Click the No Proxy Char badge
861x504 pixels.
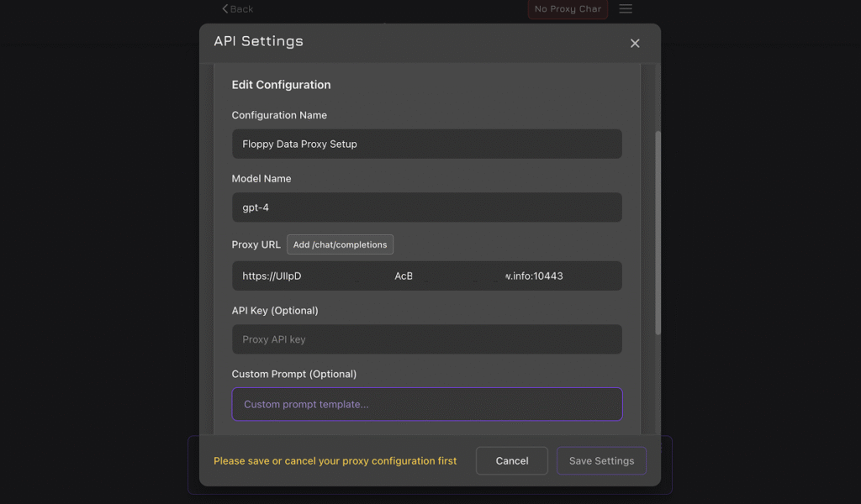(x=568, y=8)
